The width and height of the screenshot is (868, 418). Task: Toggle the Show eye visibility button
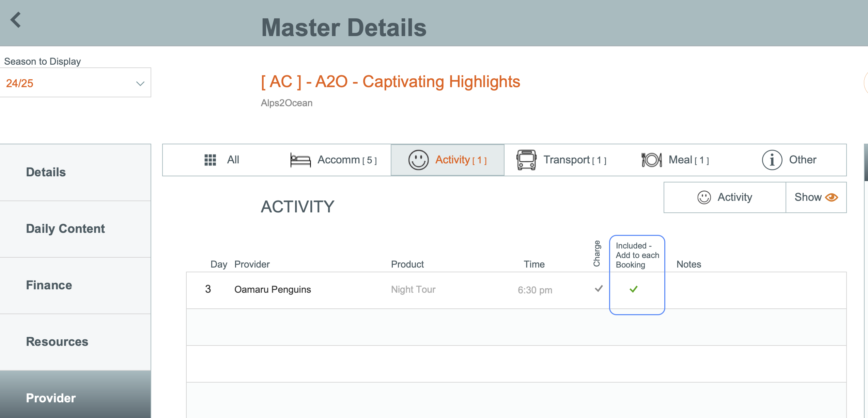816,197
